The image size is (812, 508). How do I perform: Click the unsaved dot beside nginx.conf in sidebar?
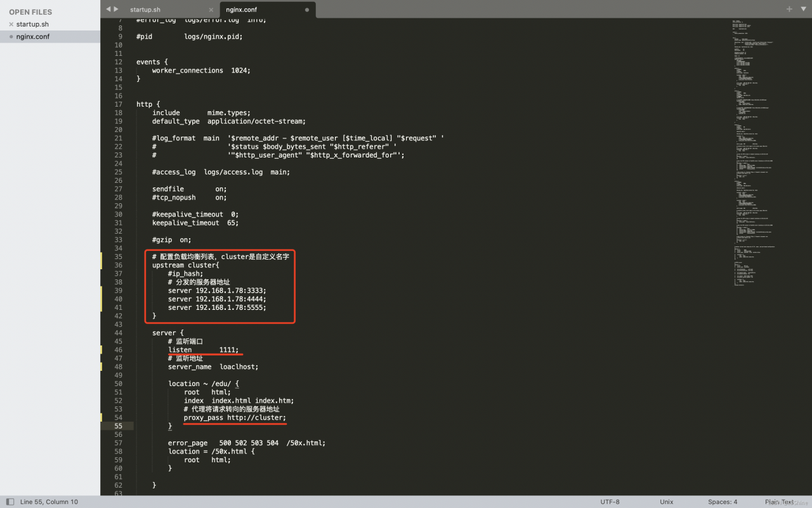tap(11, 37)
